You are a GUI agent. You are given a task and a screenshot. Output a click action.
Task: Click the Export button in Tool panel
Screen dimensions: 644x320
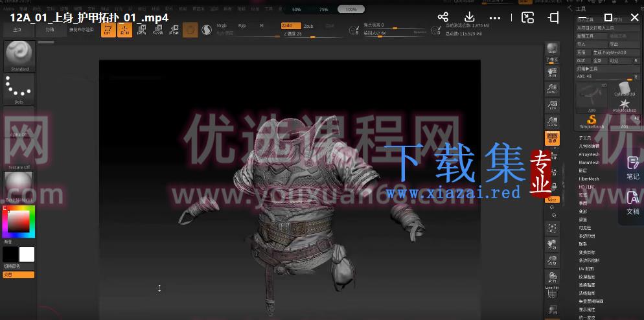click(625, 44)
